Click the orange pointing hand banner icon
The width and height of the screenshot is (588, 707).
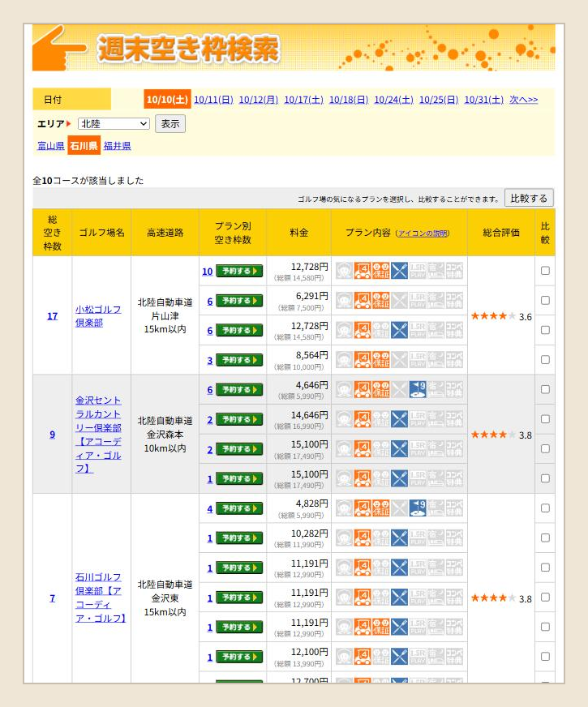[x=58, y=48]
